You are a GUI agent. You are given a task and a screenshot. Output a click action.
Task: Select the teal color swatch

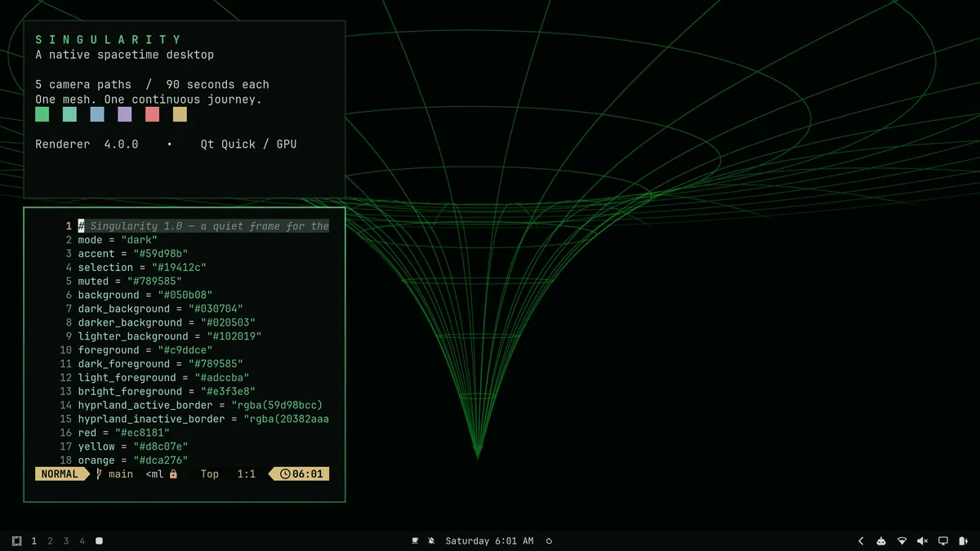[x=69, y=114]
